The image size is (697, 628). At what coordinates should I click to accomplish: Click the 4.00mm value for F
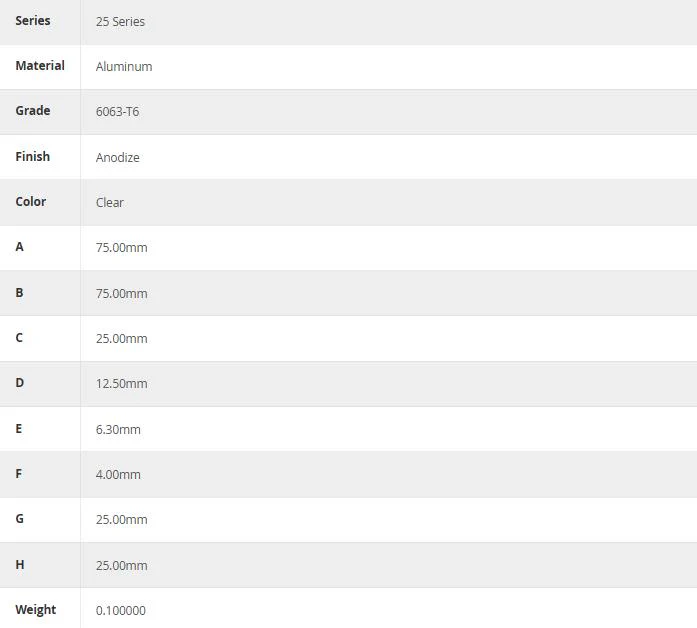coord(118,475)
